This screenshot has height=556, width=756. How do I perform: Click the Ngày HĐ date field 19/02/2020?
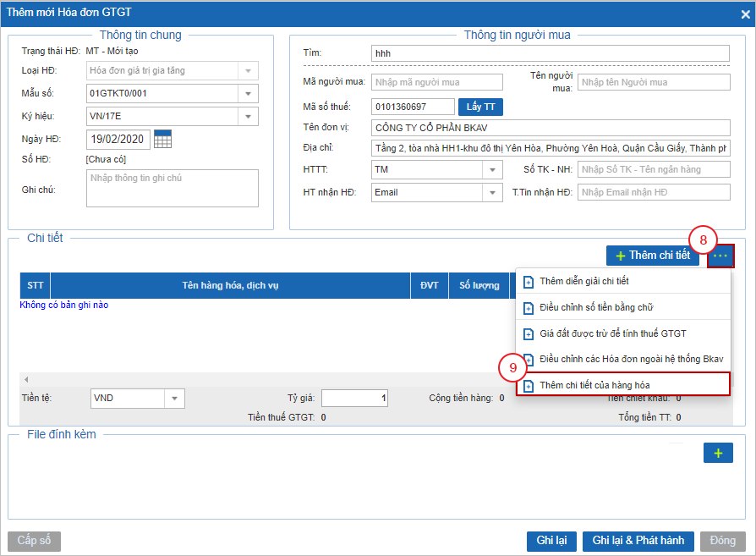tap(118, 140)
